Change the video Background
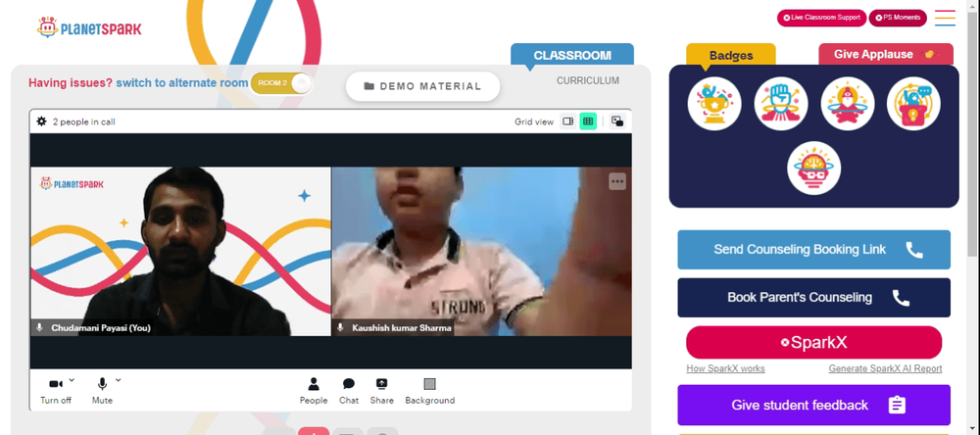Image resolution: width=980 pixels, height=435 pixels. point(430,391)
